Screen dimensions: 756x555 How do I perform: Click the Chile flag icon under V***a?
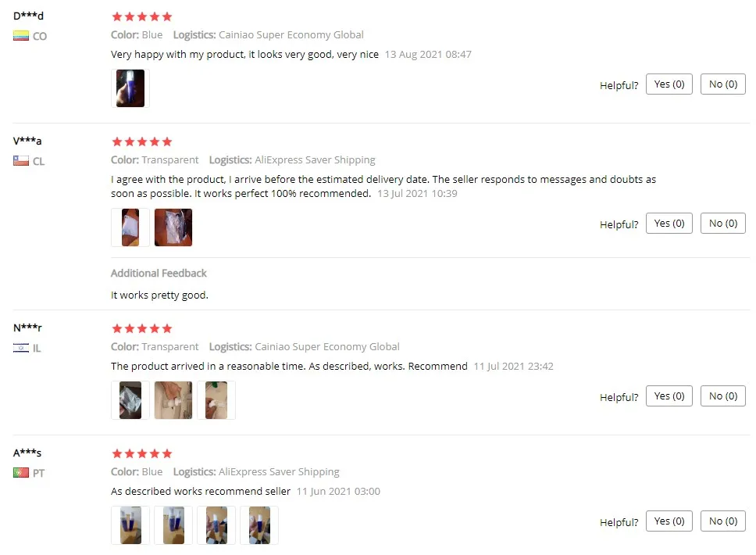click(21, 161)
